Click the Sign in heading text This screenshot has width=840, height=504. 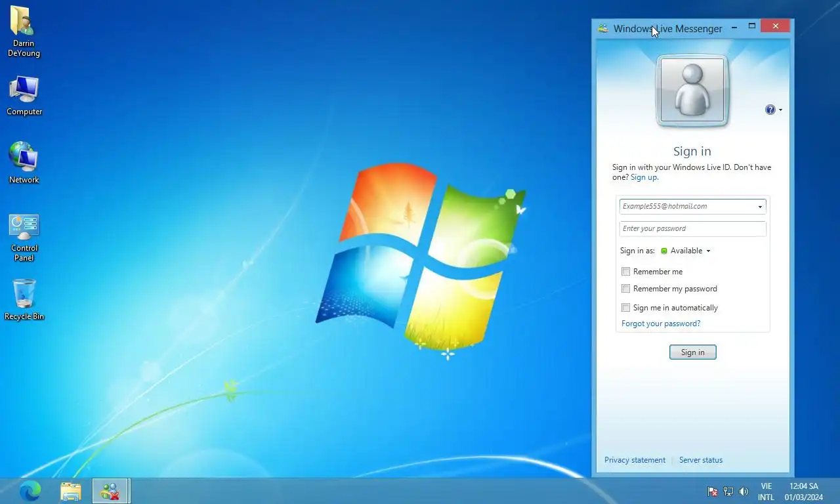692,152
